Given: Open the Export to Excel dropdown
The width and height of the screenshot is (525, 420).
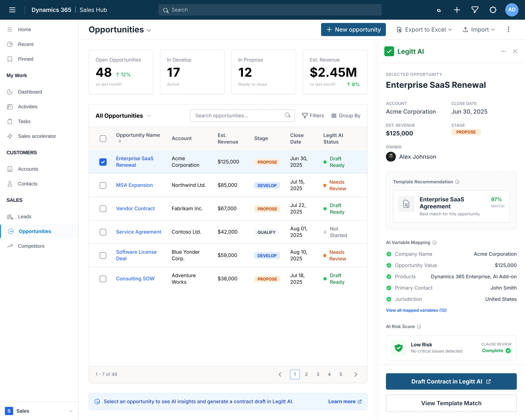Looking at the screenshot, I should point(424,29).
